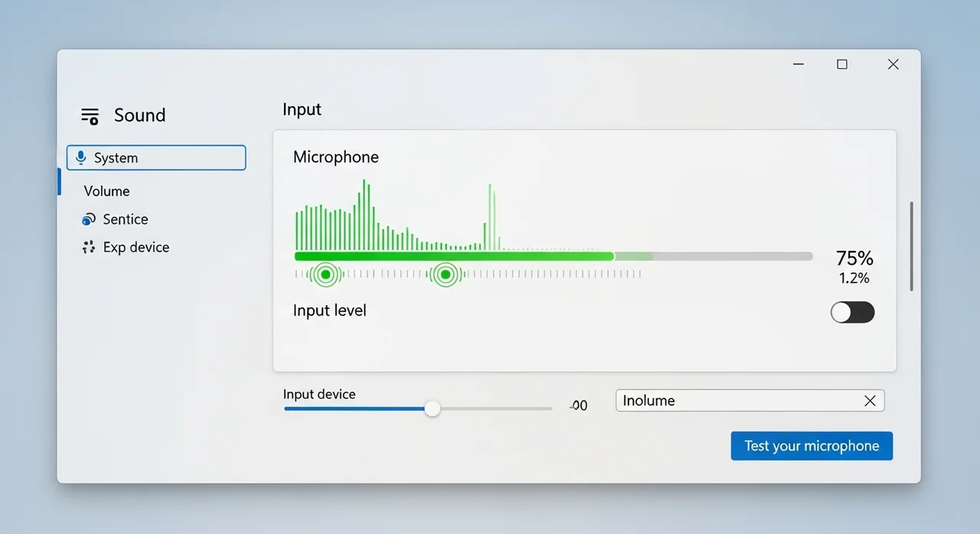This screenshot has width=980, height=534.
Task: Click the Sound page title
Action: click(139, 116)
